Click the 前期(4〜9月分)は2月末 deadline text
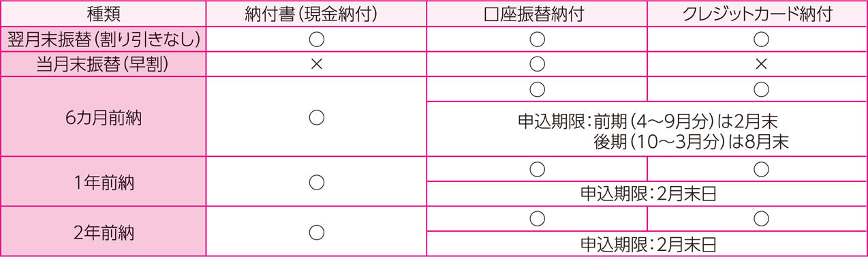The width and height of the screenshot is (868, 257). pos(685,122)
